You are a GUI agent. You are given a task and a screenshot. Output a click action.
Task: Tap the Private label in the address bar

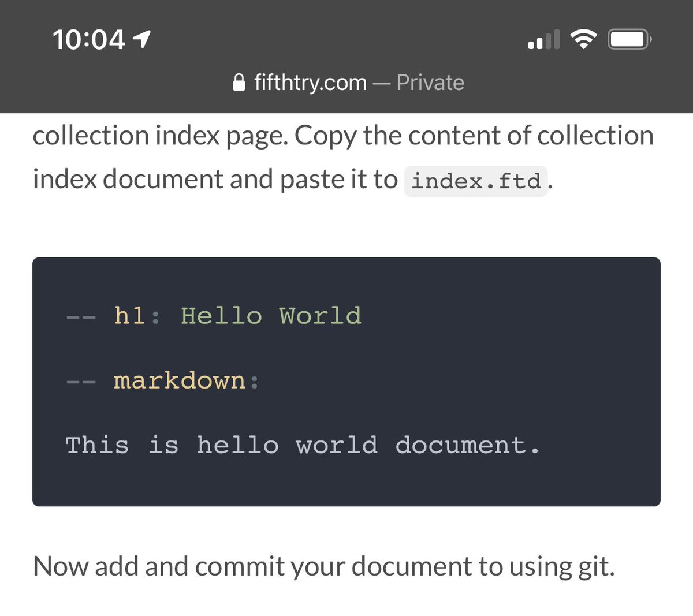point(430,82)
